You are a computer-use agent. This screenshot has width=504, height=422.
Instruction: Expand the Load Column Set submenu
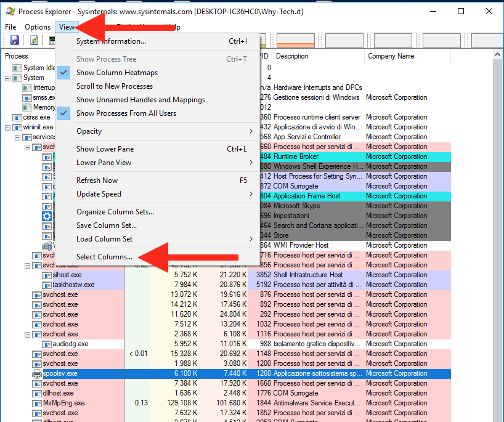click(158, 239)
